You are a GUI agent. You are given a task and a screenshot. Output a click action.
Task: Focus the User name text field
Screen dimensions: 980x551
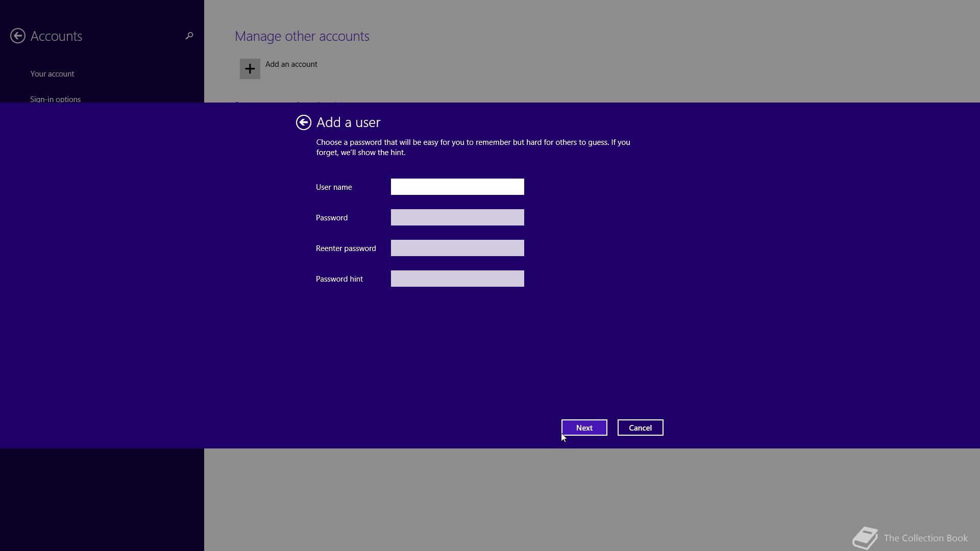point(457,187)
